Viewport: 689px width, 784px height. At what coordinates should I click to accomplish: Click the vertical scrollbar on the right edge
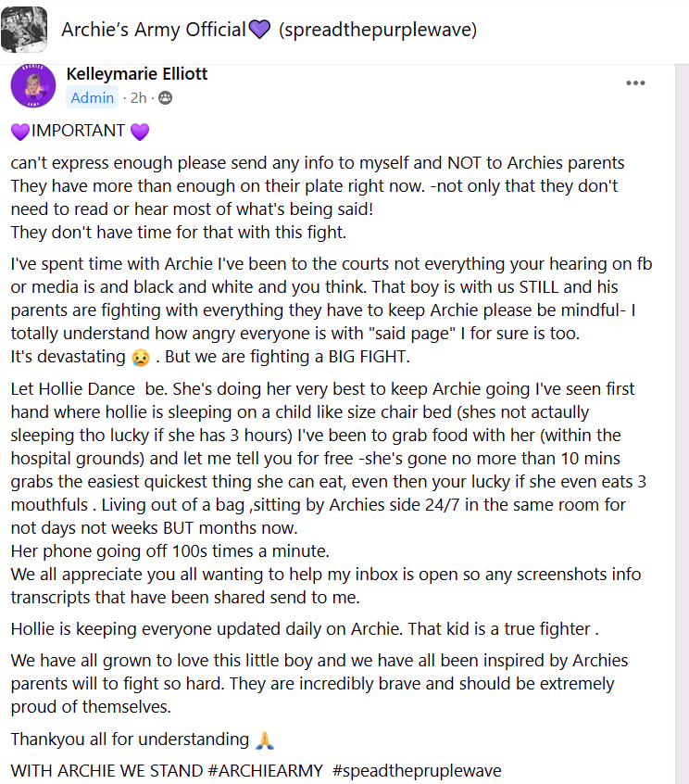click(x=682, y=424)
